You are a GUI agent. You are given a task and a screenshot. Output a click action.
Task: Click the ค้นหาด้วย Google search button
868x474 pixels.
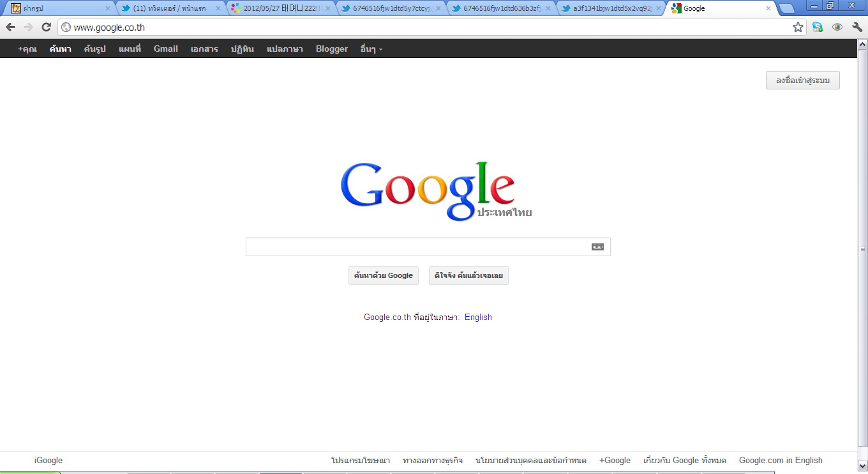click(x=384, y=276)
